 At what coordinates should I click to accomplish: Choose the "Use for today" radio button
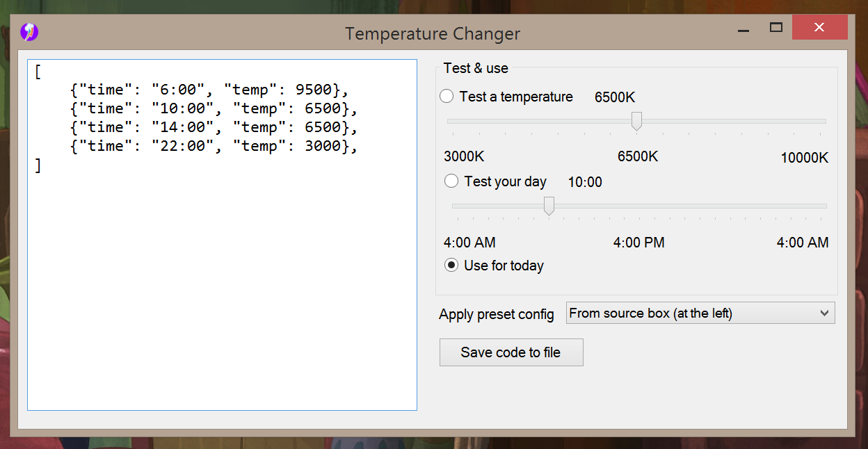pos(451,266)
